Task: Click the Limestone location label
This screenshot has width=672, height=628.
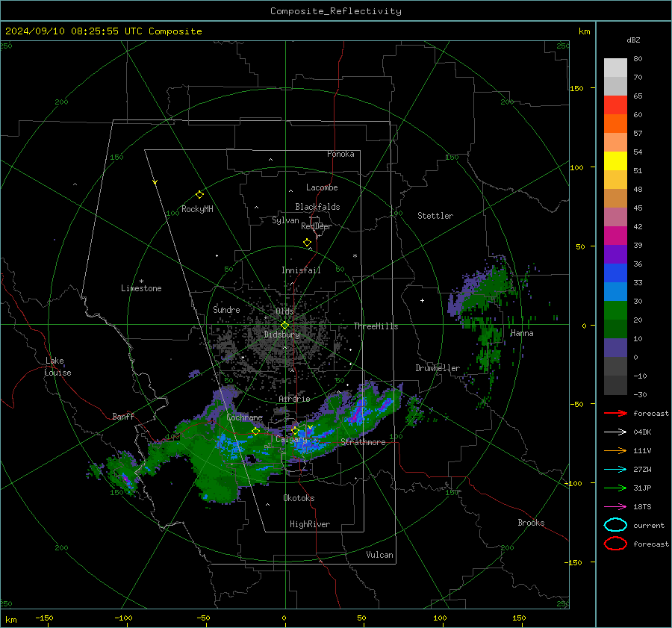Action: (x=141, y=288)
